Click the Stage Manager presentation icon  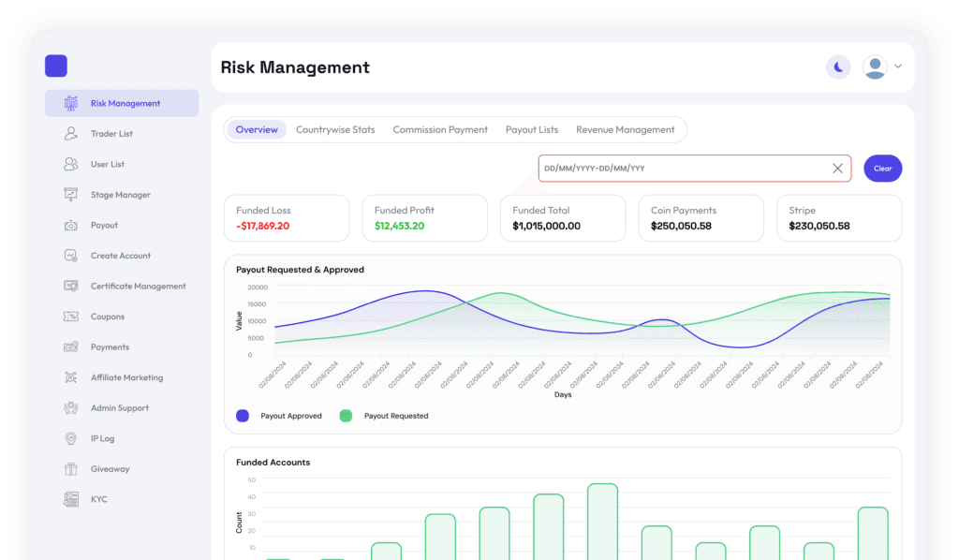[71, 195]
